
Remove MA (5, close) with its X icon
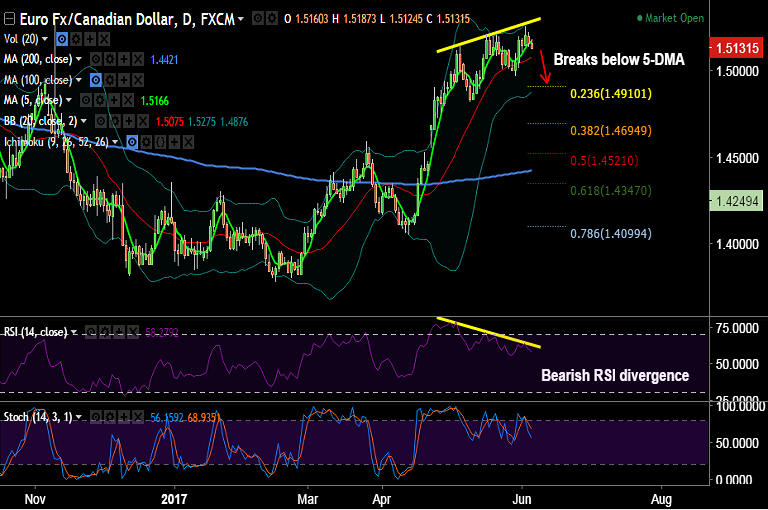(128, 100)
